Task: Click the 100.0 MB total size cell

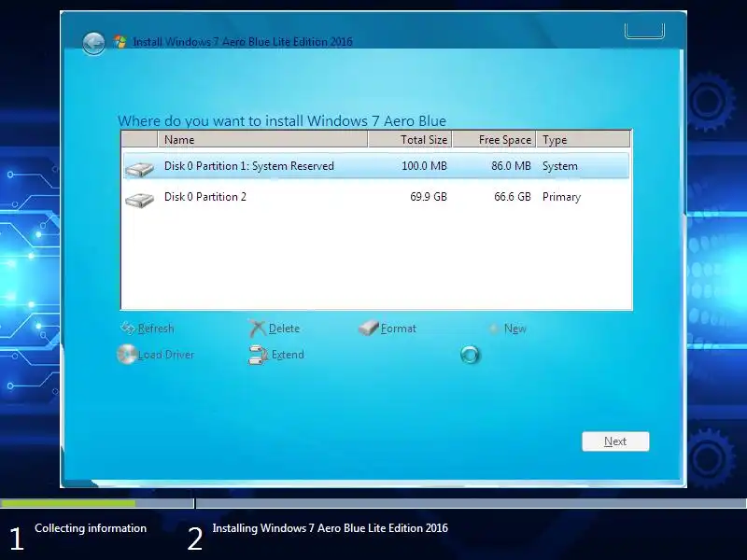Action: coord(424,166)
